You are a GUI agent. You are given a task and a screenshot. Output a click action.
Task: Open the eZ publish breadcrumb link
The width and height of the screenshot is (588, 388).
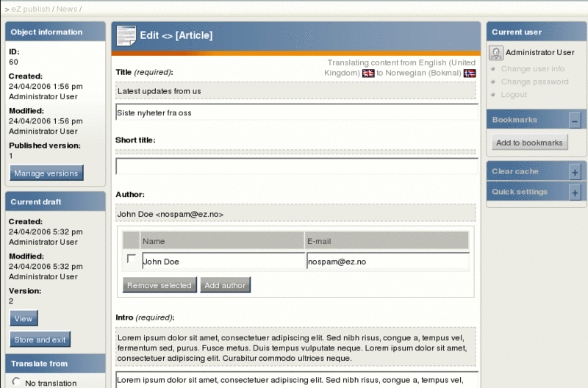(x=30, y=9)
